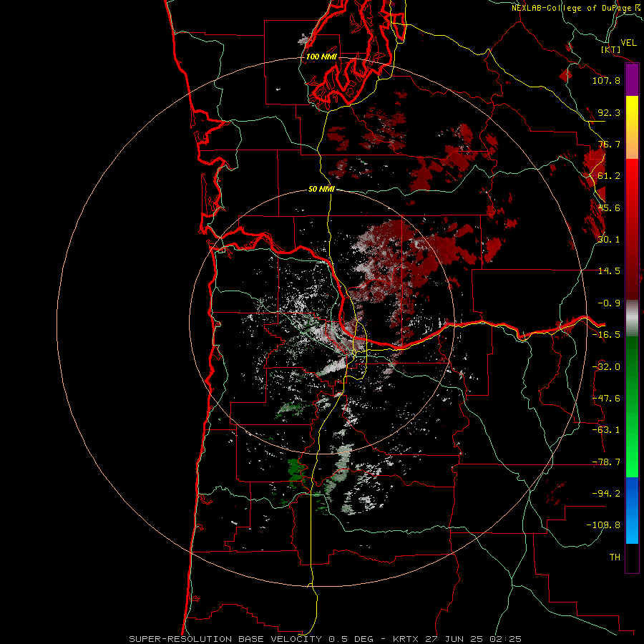Click the -0.9 velocity scale value
644x644 pixels.
click(x=609, y=303)
